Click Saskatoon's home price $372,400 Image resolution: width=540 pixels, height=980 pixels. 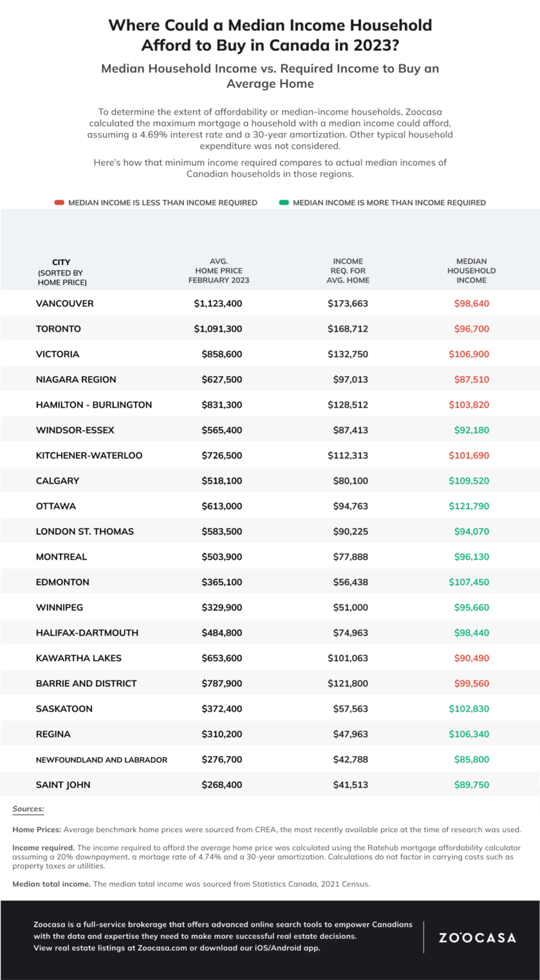222,708
